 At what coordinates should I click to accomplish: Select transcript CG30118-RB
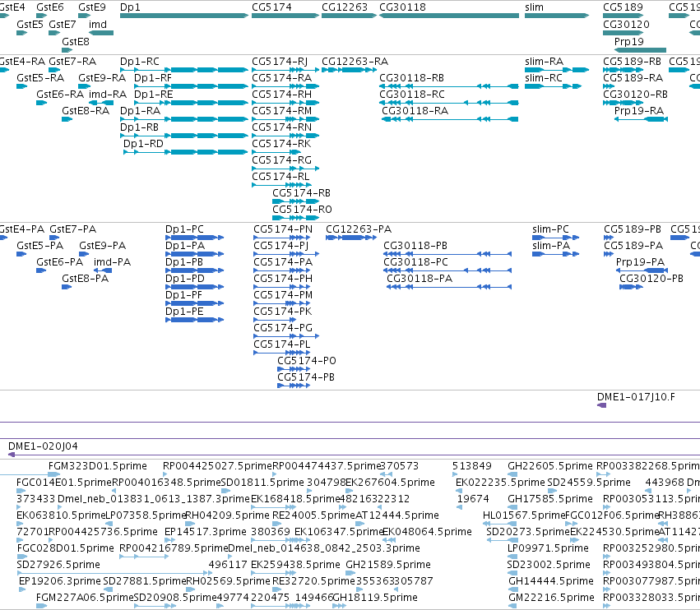click(x=411, y=77)
